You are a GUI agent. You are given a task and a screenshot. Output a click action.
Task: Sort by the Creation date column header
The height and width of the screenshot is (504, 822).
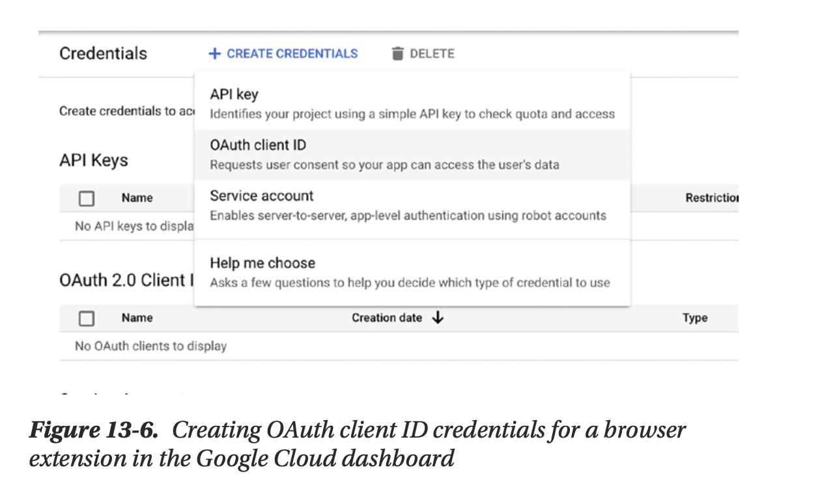(x=387, y=318)
